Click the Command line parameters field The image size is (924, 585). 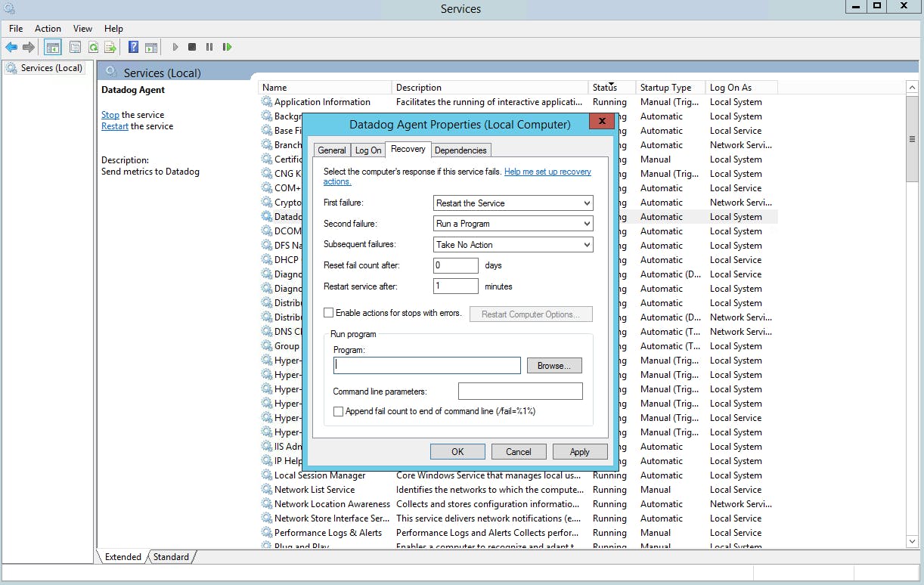point(520,392)
